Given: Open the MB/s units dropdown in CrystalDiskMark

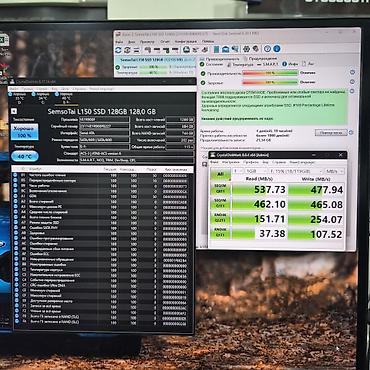Looking at the screenshot, I should [x=334, y=171].
